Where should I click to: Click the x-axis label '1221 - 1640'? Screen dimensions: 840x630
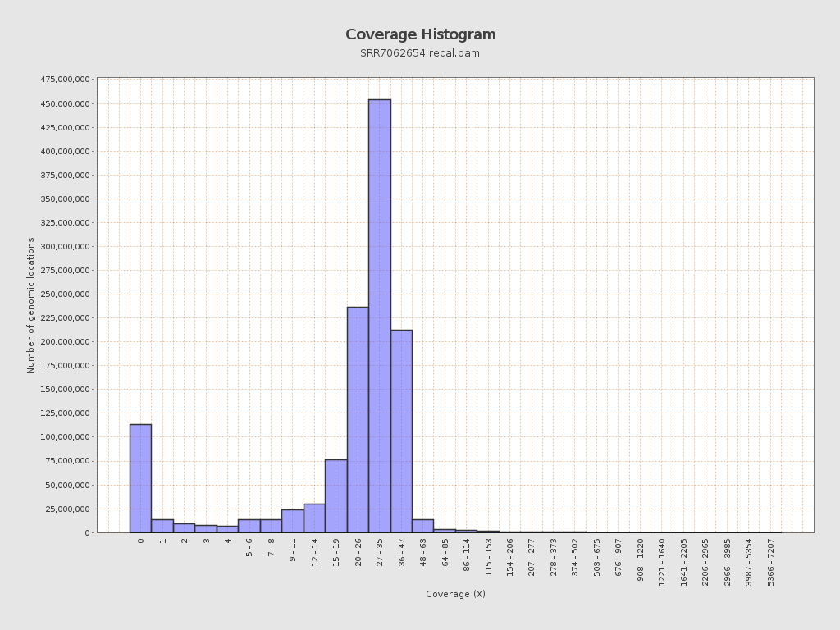[662, 562]
